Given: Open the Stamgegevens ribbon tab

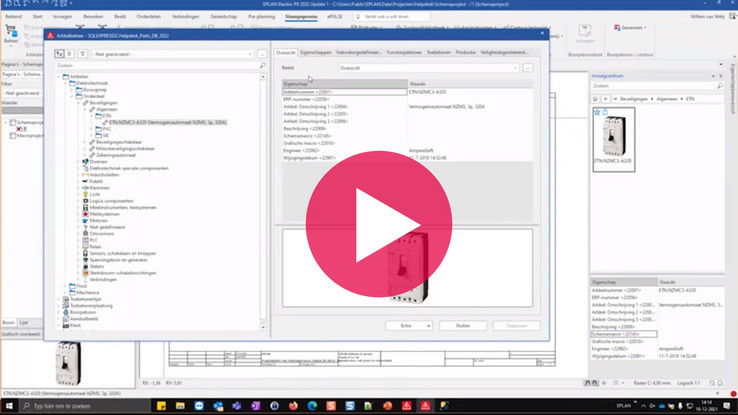Looking at the screenshot, I should coord(301,16).
